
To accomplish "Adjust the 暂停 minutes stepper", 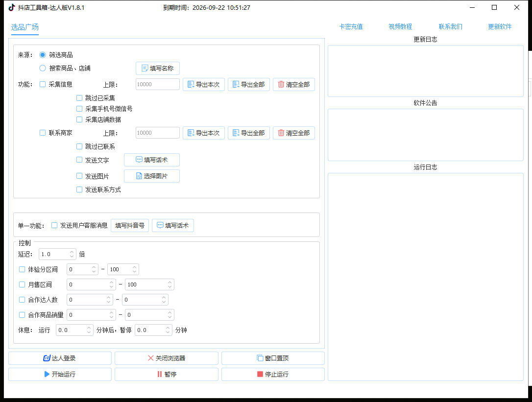I will (x=168, y=330).
